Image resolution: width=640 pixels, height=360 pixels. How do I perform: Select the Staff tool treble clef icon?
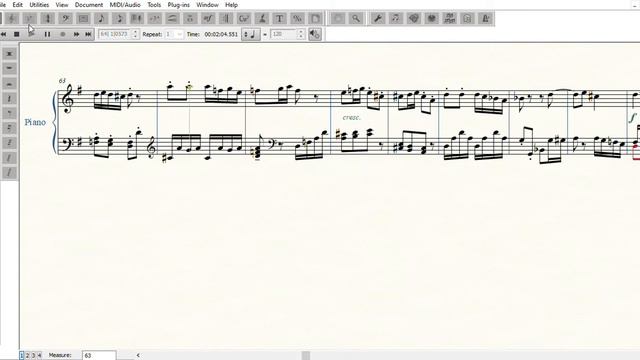[x=12, y=18]
